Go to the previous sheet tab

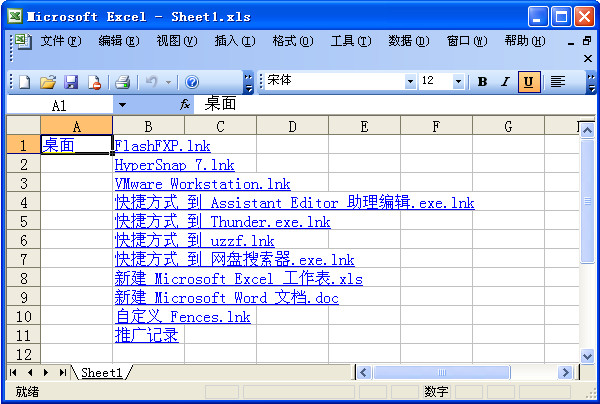pyautogui.click(x=30, y=372)
